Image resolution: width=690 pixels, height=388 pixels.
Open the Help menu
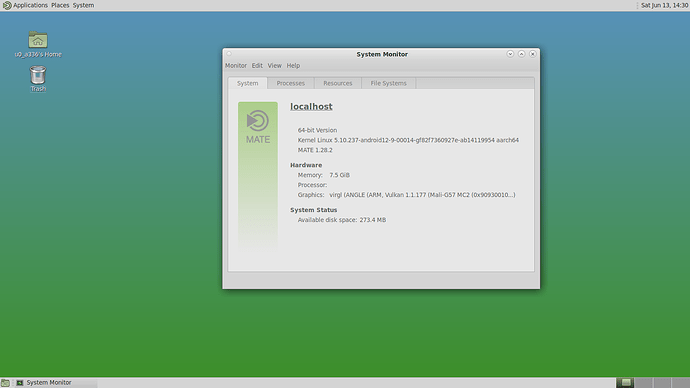(293, 66)
